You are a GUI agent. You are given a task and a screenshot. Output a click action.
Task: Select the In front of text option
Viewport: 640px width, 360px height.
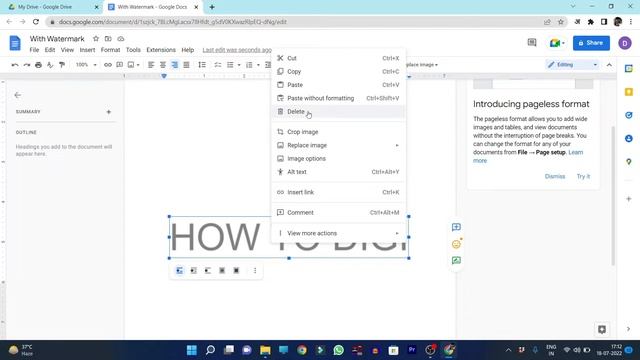tap(236, 271)
